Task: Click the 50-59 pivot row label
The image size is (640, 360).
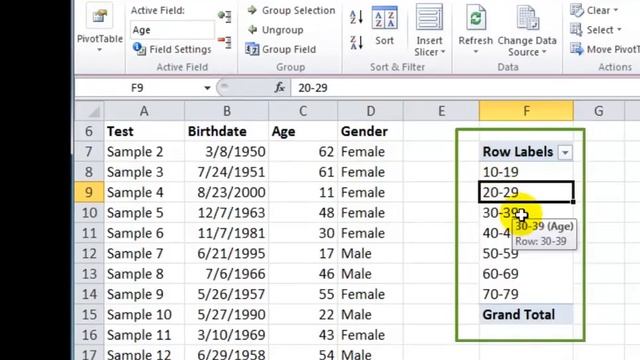Action: point(527,253)
